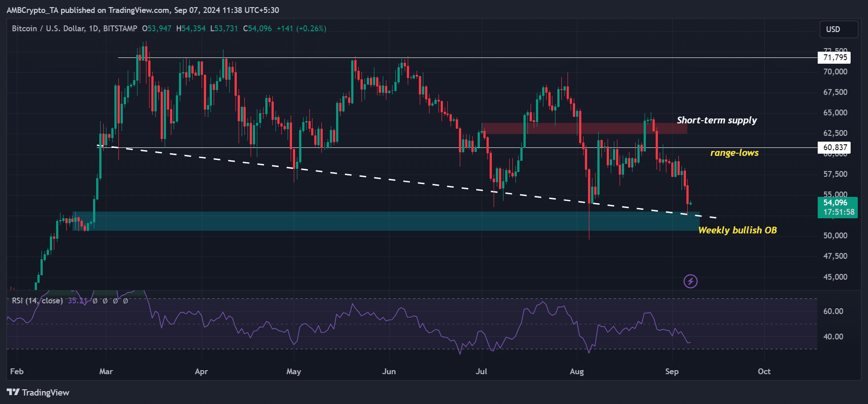This screenshot has width=868, height=404.
Task: Click the AMBCrypto_TA published header text
Action: pyautogui.click(x=142, y=10)
